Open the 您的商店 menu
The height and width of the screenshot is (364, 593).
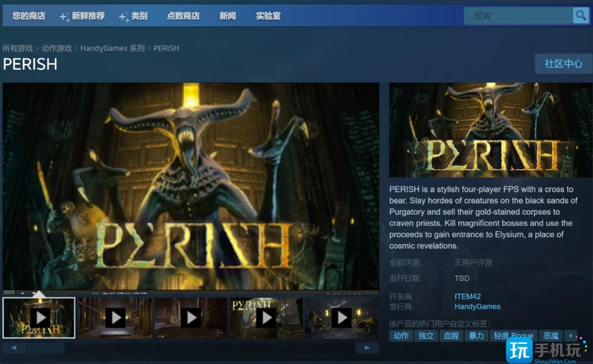pos(29,16)
